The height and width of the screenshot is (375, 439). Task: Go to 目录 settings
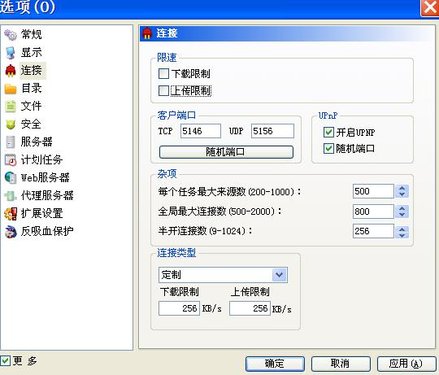coord(31,89)
